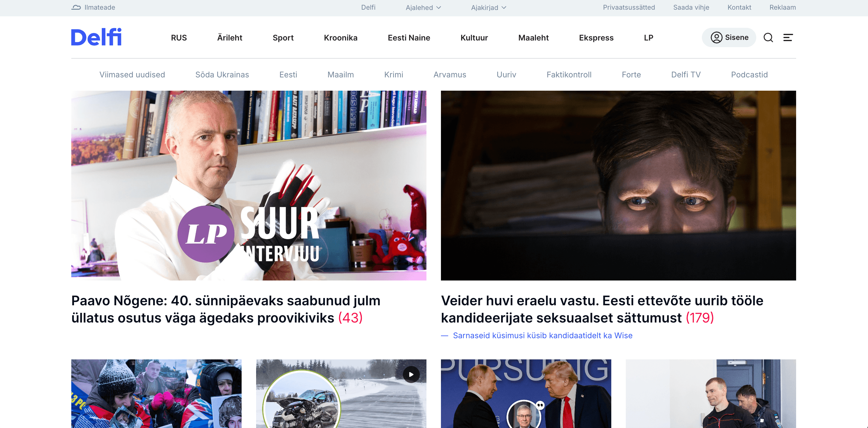Open the Paavo Nõgene interview headline

(226, 309)
